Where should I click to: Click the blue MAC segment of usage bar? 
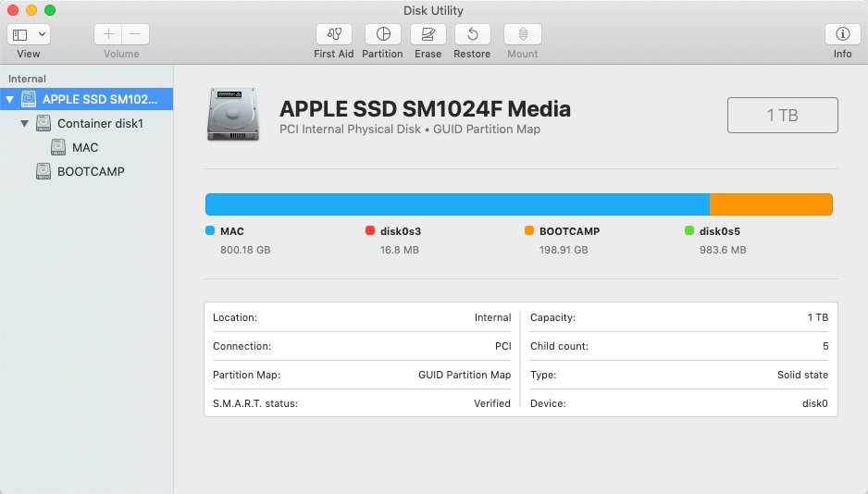[457, 204]
